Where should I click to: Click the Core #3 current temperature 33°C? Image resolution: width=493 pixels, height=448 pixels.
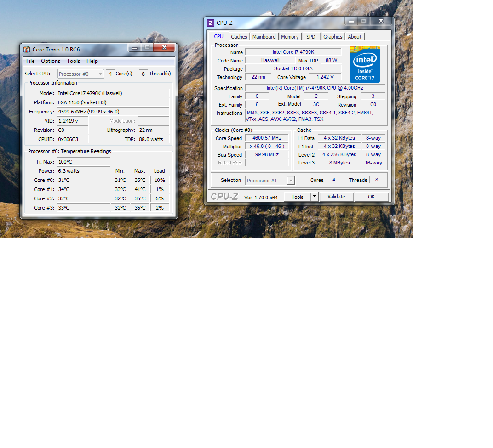(83, 208)
